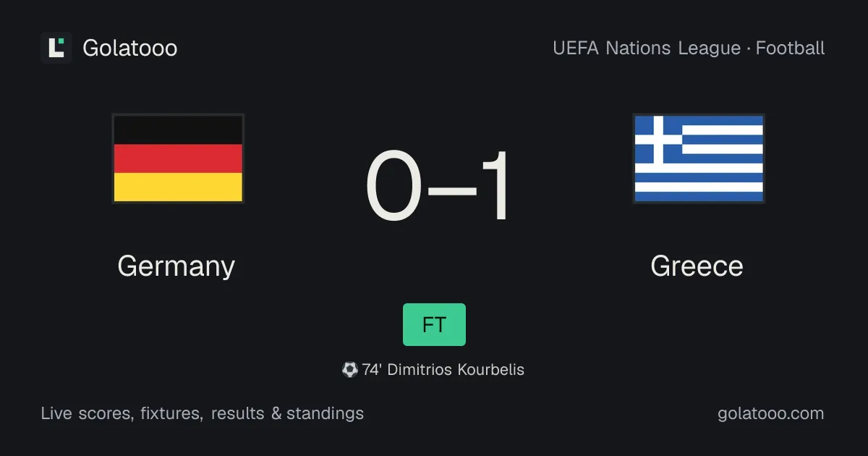Click Germany's score digit 0
868x456 pixels.
(x=394, y=186)
